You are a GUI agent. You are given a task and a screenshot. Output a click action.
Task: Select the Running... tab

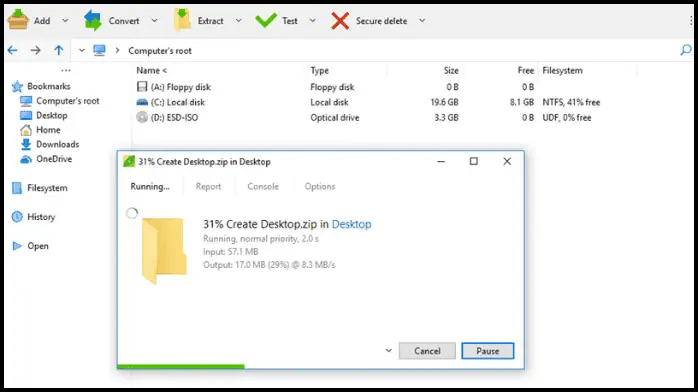click(x=150, y=186)
